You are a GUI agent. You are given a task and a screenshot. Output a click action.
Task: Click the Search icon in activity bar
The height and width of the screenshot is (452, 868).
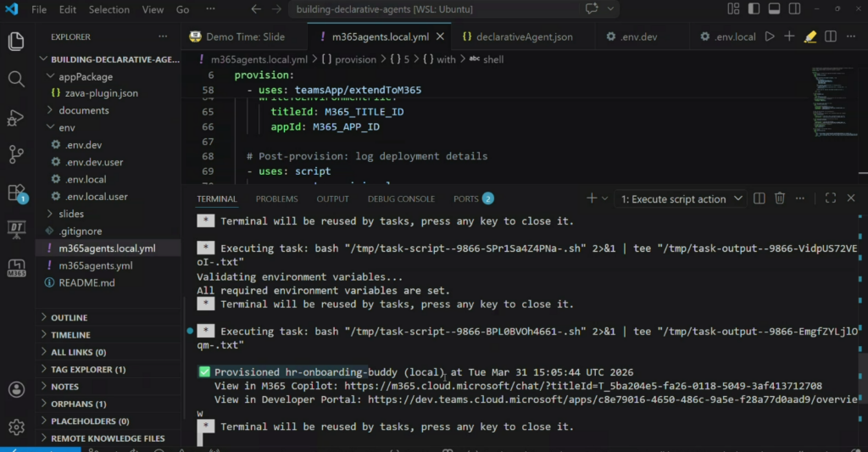tap(16, 79)
